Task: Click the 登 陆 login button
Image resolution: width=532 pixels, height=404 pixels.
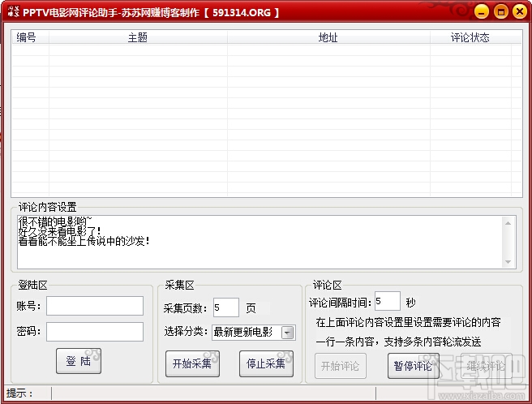Action: pos(79,361)
